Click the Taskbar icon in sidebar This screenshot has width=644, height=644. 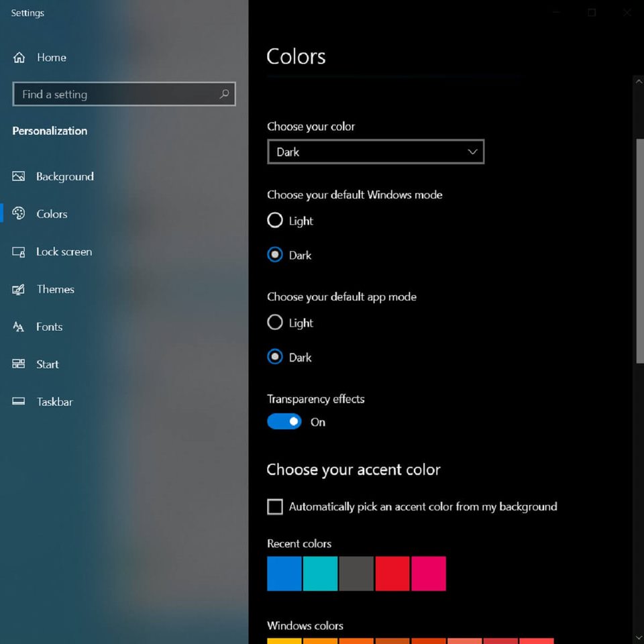19,402
